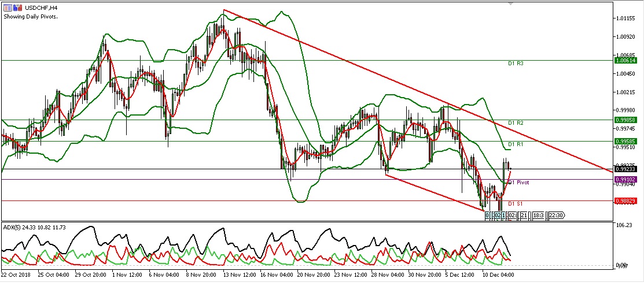644x286 pixels.
Task: Click the table-grid icon beside the USDCHF title
Action: [8, 8]
